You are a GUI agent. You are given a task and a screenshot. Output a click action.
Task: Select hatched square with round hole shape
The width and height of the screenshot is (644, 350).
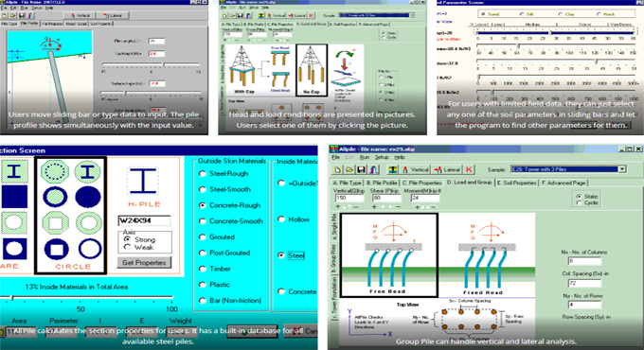(14, 223)
